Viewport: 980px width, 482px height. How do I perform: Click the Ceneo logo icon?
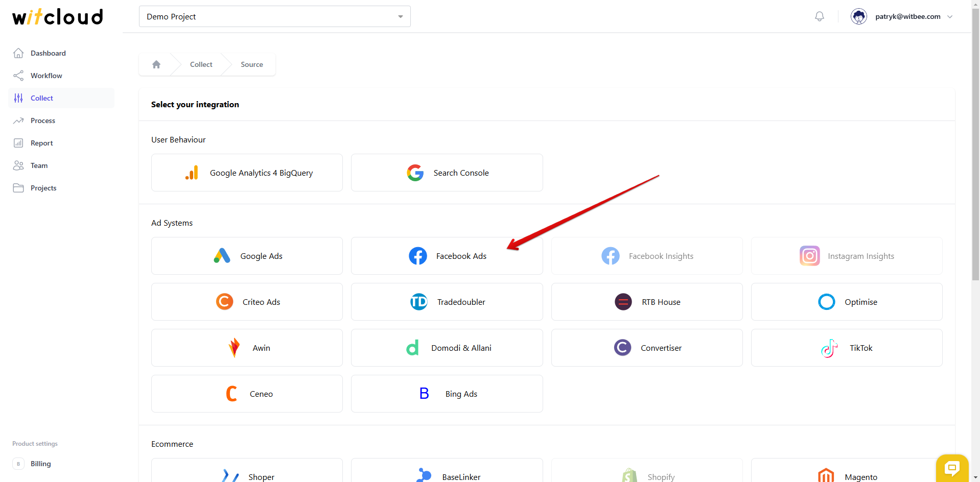(x=232, y=394)
